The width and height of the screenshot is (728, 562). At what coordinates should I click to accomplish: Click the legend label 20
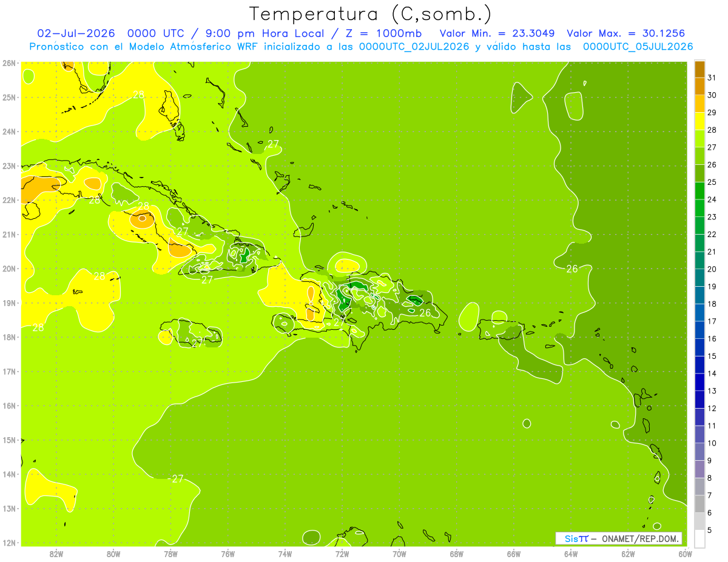point(712,269)
